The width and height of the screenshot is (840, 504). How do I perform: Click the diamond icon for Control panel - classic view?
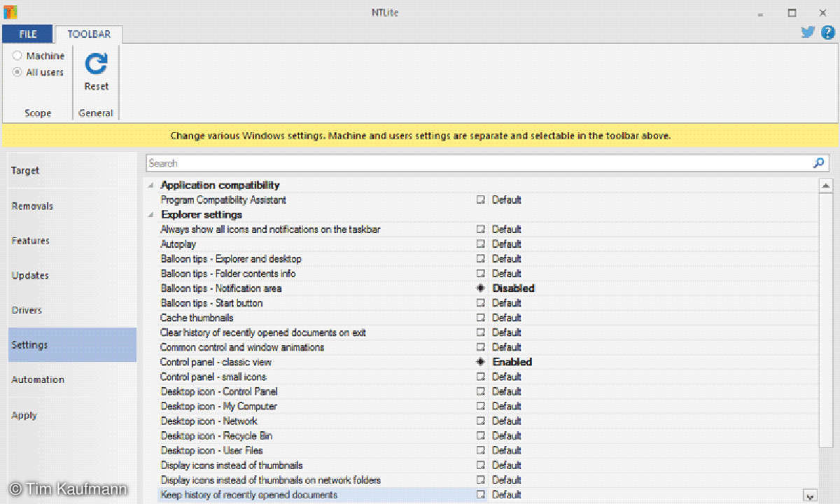[x=481, y=362]
